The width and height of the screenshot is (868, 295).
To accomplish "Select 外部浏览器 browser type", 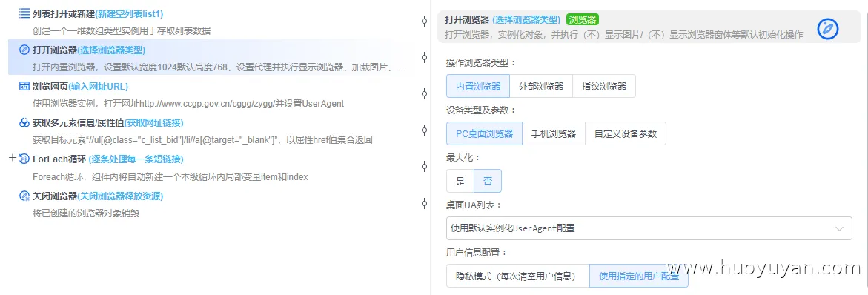I will pyautogui.click(x=541, y=86).
